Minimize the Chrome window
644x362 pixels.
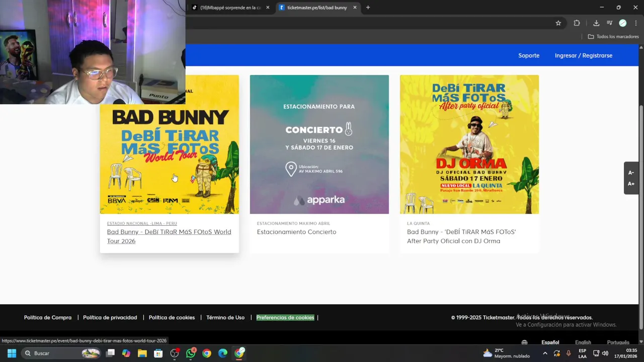[x=602, y=8]
